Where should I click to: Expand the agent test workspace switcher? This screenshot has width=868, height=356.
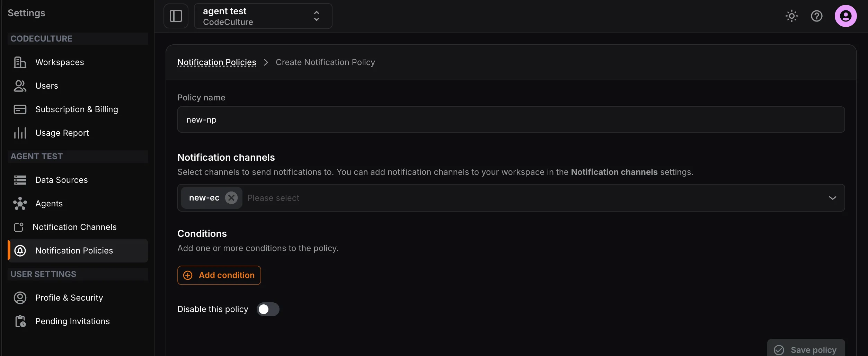point(263,16)
